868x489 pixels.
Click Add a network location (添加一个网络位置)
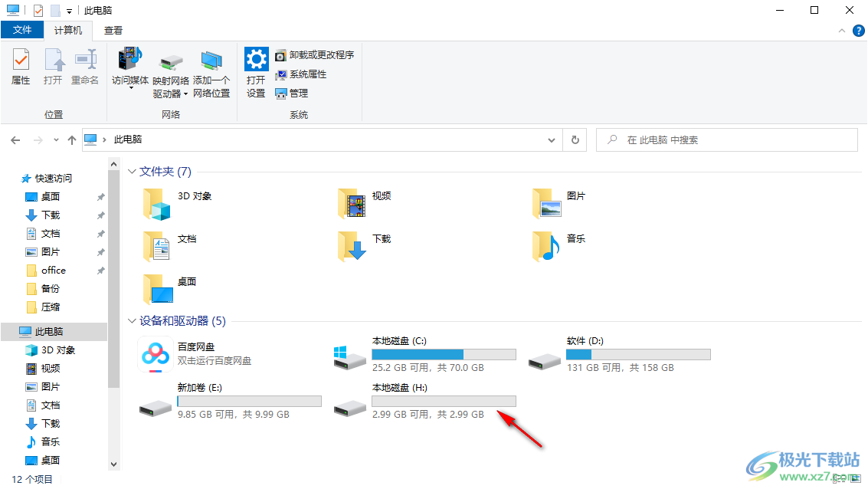click(211, 75)
